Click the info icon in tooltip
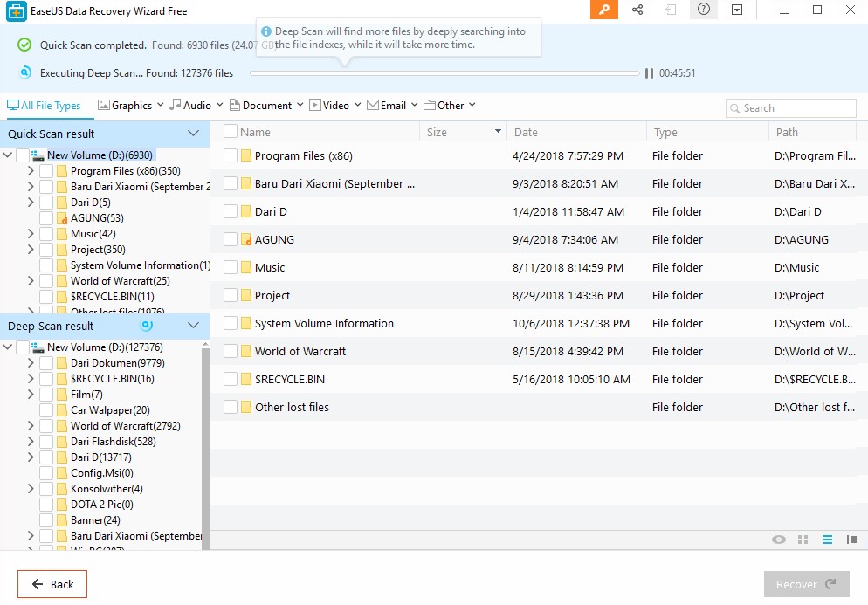868x605 pixels. coord(266,31)
